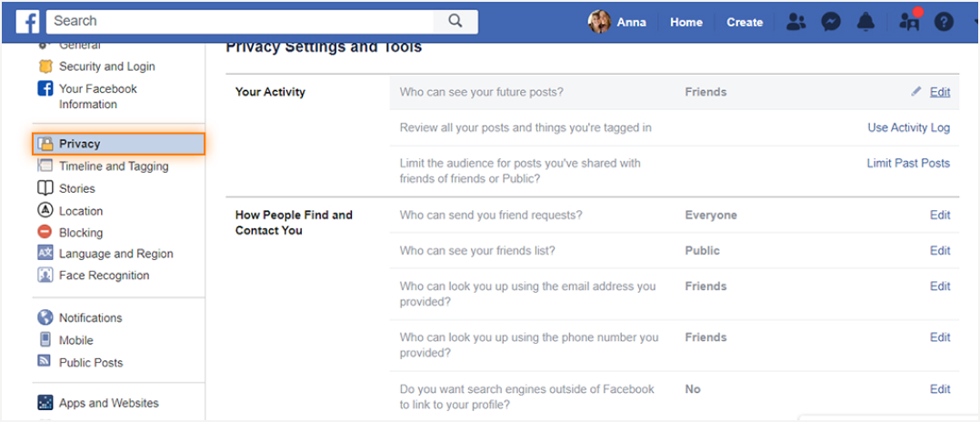
Task: Click the Privacy lock icon
Action: pyautogui.click(x=45, y=144)
